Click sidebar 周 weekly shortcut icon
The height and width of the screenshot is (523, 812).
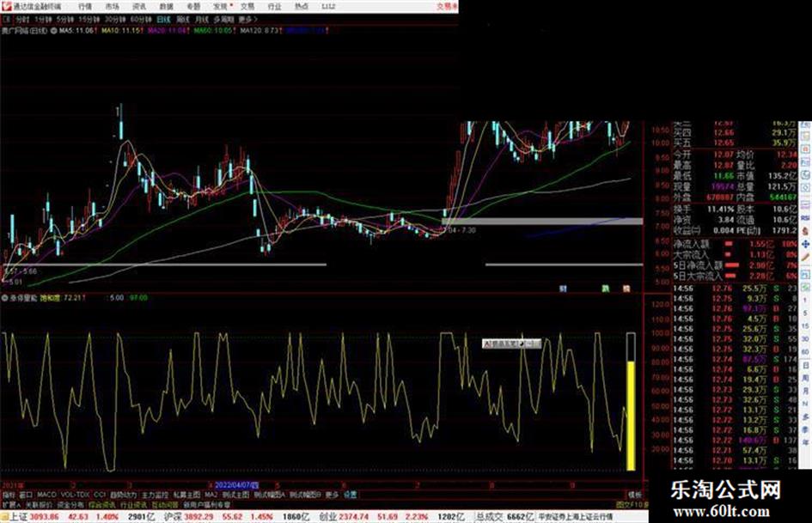[x=805, y=378]
